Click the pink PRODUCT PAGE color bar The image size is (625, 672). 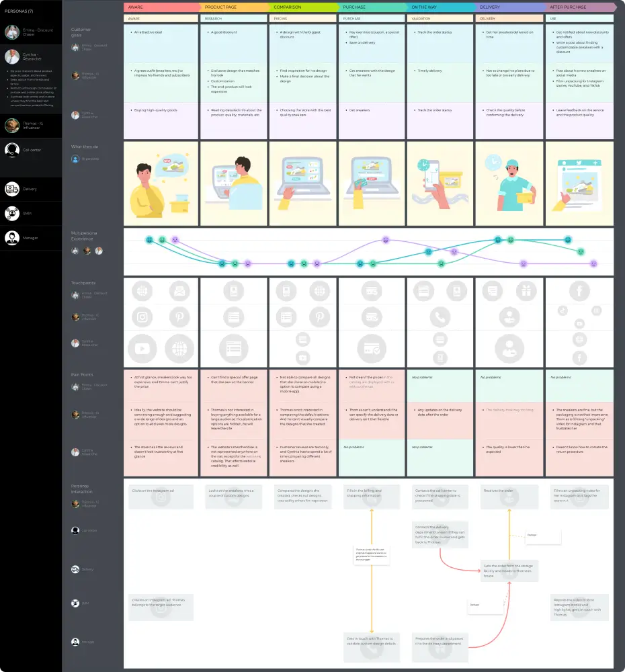(x=232, y=7)
